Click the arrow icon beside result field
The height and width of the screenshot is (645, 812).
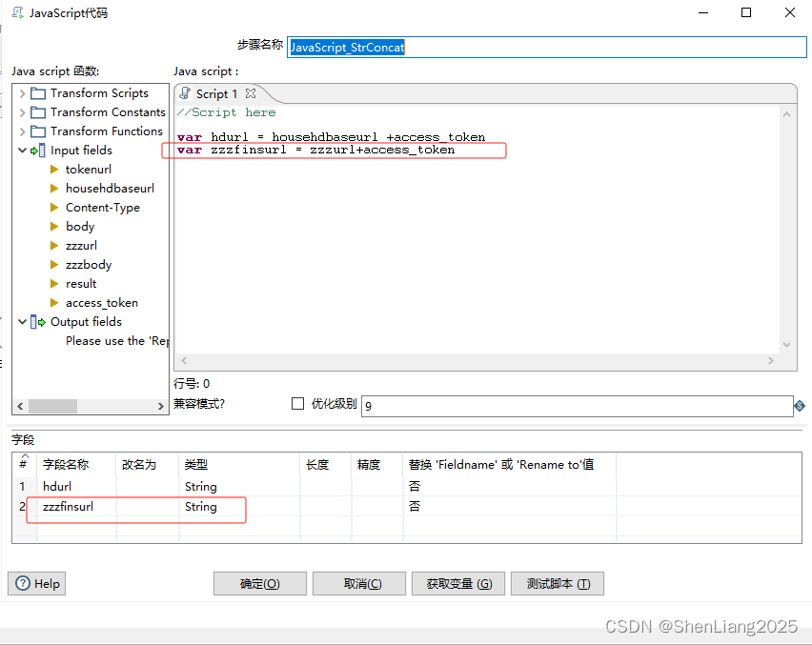[54, 283]
